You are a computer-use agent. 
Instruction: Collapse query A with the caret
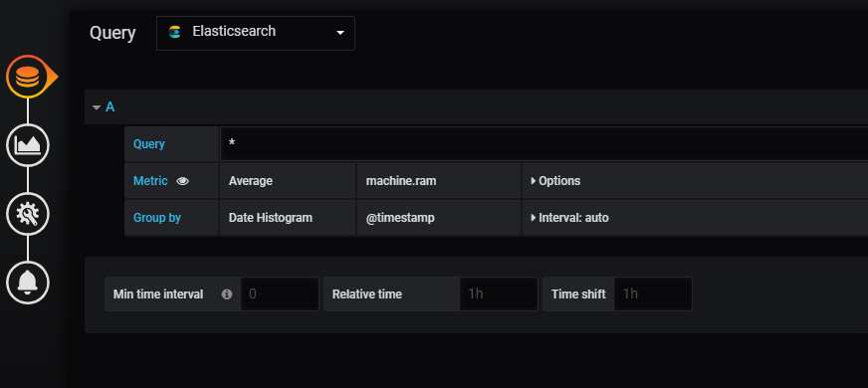click(x=97, y=107)
